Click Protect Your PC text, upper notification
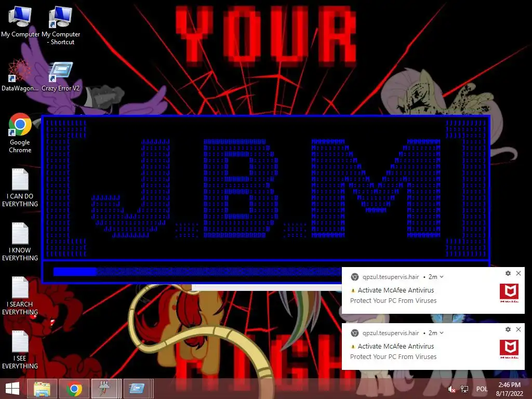This screenshot has height=399, width=532. point(393,301)
